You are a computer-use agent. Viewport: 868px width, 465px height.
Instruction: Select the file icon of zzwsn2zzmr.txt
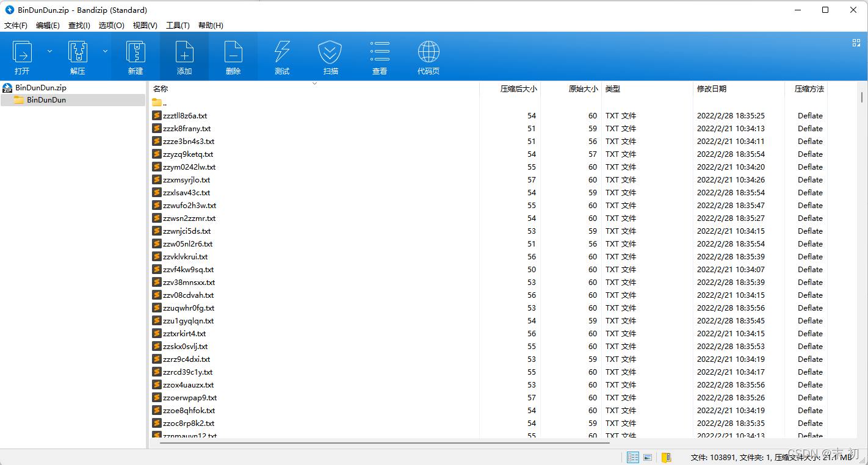(157, 218)
